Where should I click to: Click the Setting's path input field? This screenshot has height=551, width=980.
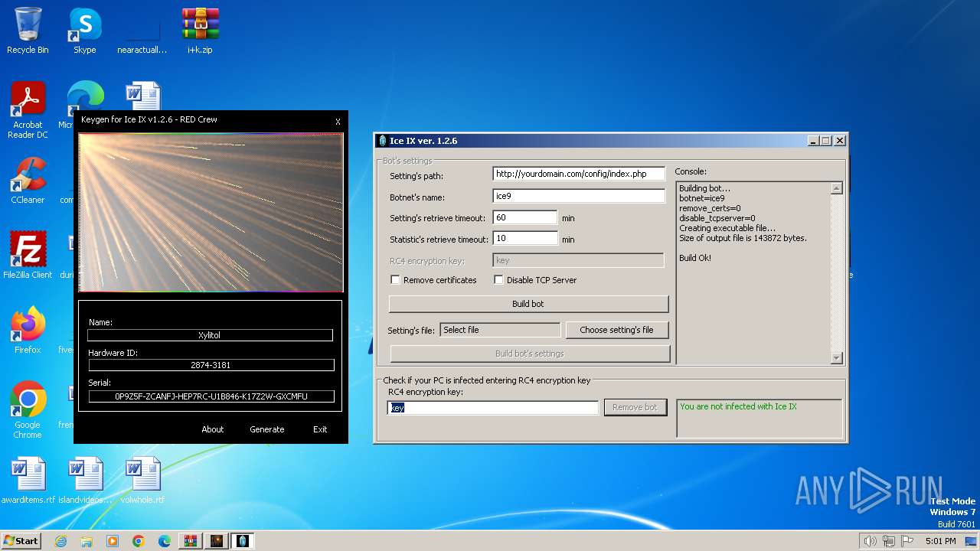coord(579,174)
